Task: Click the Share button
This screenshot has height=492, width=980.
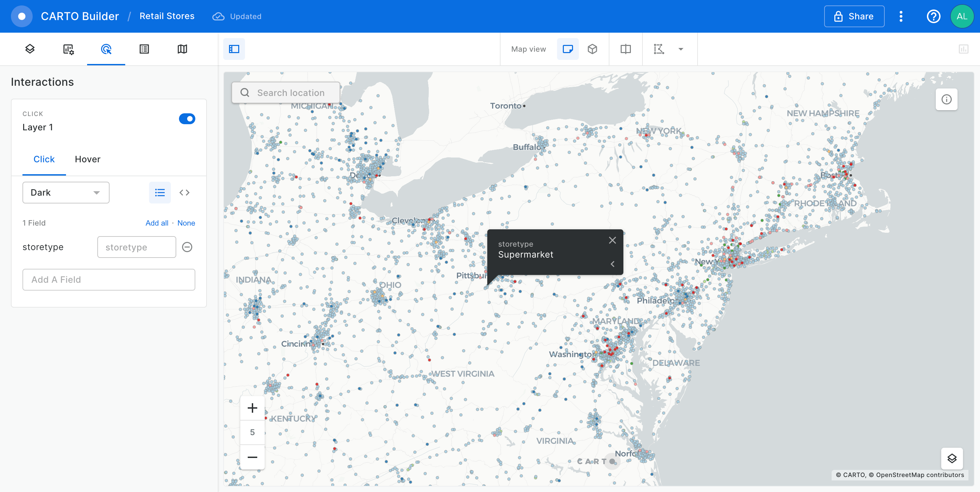Action: coord(854,16)
